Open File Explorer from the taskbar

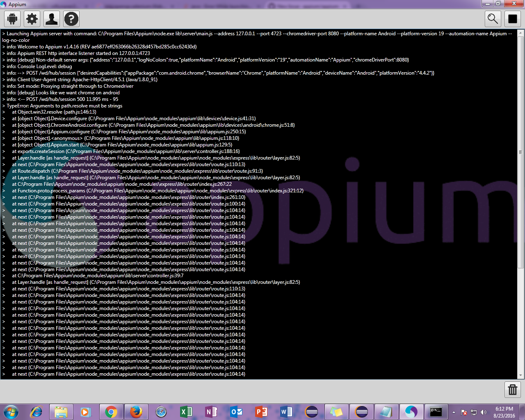click(x=61, y=412)
